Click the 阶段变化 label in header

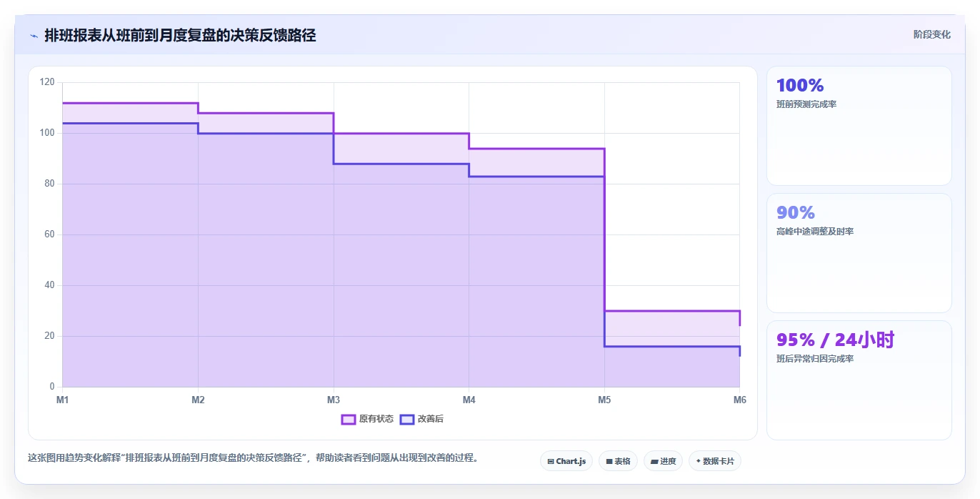(x=931, y=34)
